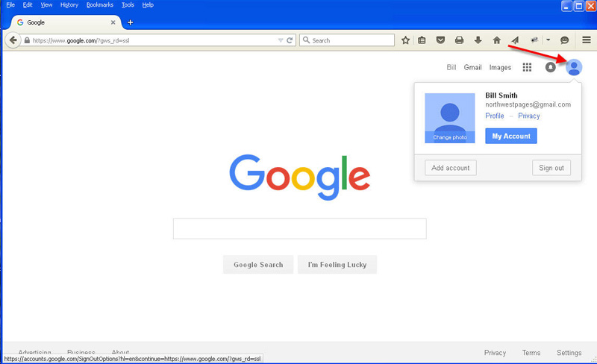Open the footer Settings link
The image size is (597, 364).
(x=569, y=353)
